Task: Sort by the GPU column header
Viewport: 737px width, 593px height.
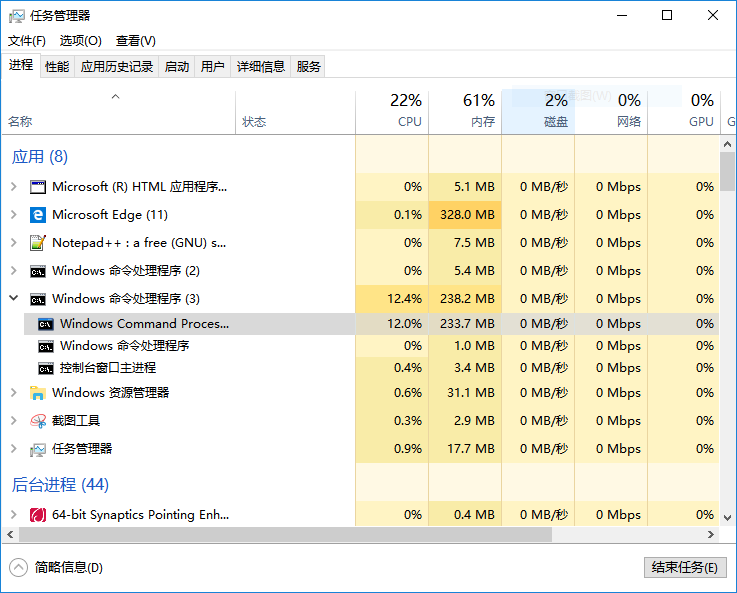Action: click(684, 113)
